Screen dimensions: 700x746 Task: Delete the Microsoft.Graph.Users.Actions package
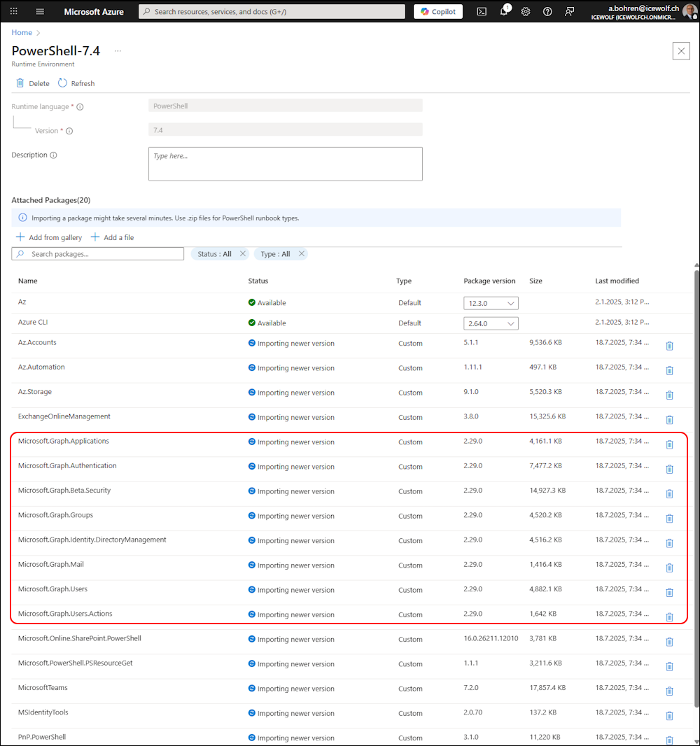pyautogui.click(x=669, y=618)
